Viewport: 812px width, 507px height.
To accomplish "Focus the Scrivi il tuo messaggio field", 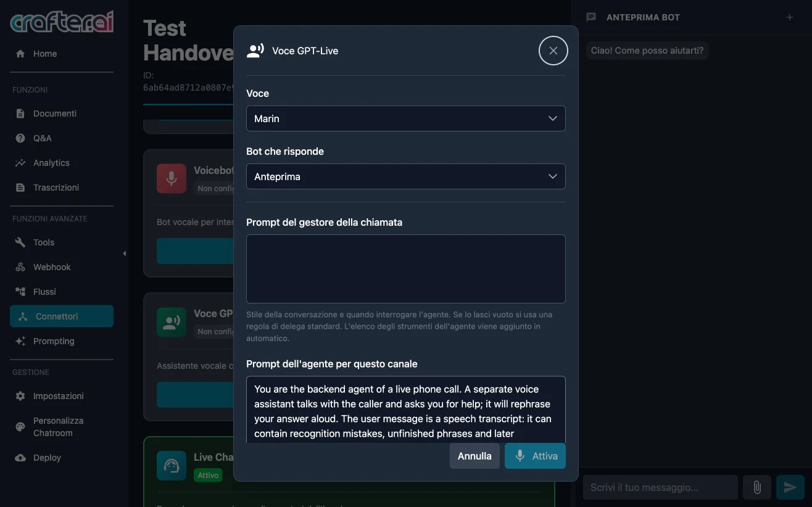I will pyautogui.click(x=660, y=487).
